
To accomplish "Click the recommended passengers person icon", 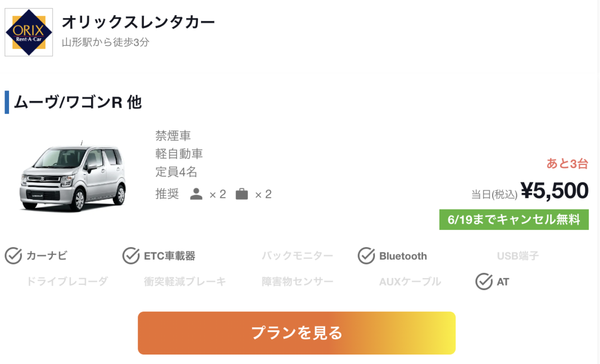I will tap(196, 194).
